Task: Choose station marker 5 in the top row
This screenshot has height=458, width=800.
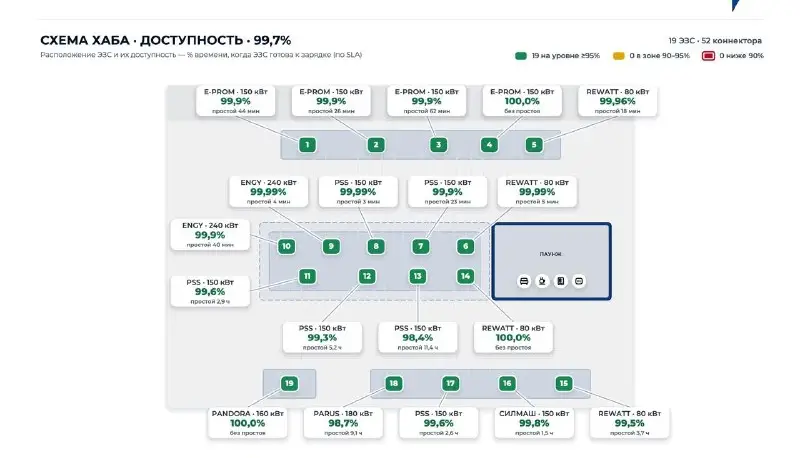Action: coord(534,145)
